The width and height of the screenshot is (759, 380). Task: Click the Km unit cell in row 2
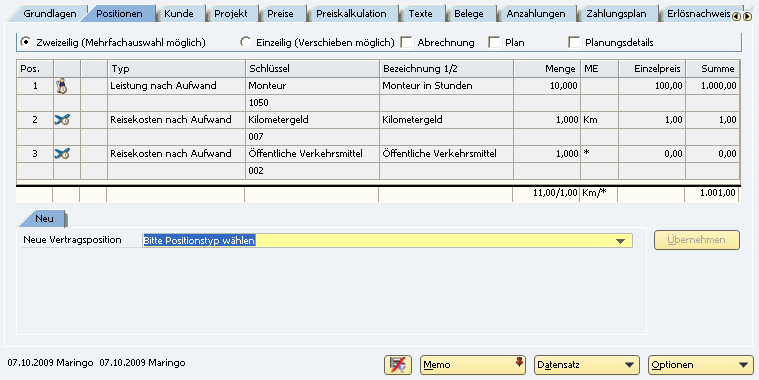click(x=599, y=120)
